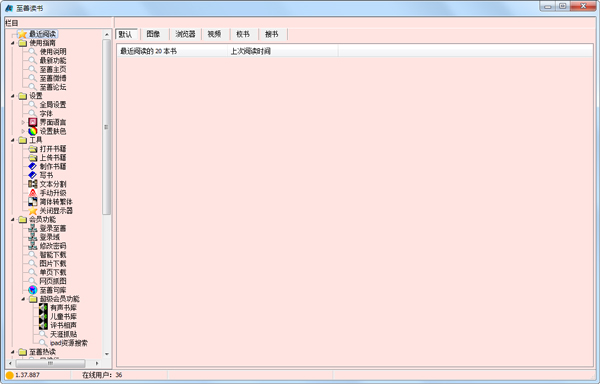The width and height of the screenshot is (600, 384).
Task: Open the 字体 settings entry
Action: click(x=46, y=113)
